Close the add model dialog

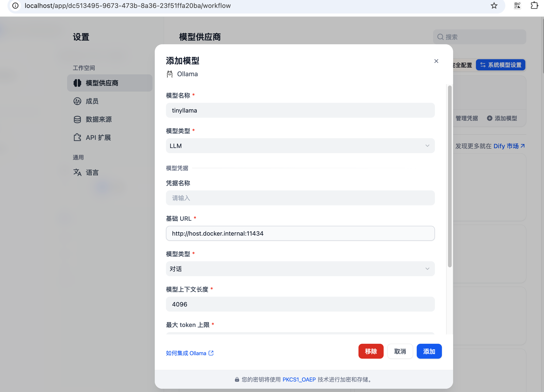point(436,61)
